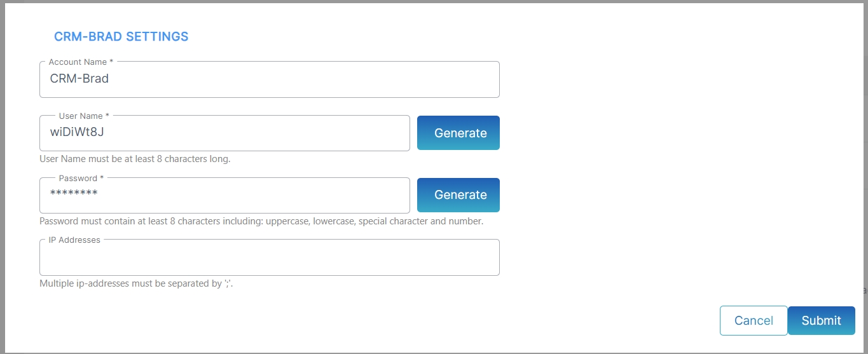
Task: Click the CRM-BRAD SETTINGS heading
Action: (x=121, y=36)
